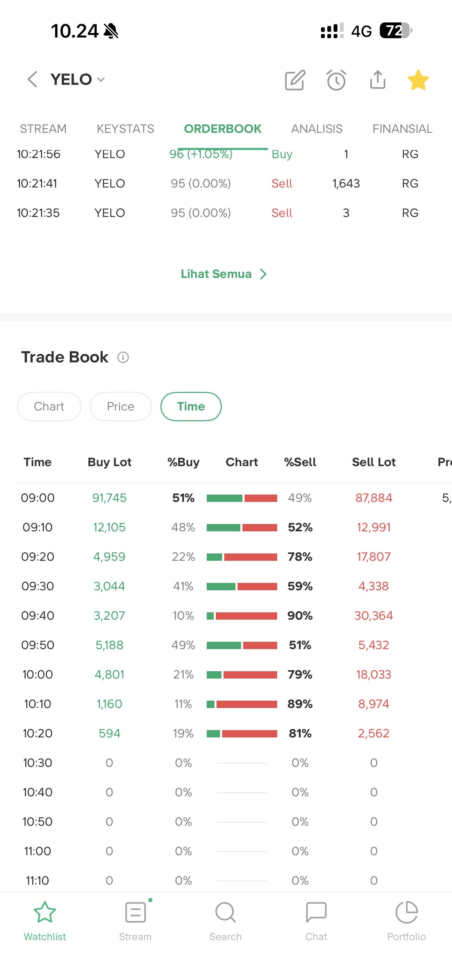452x980 pixels.
Task: Switch to the ANALISIS tab
Action: tap(316, 129)
